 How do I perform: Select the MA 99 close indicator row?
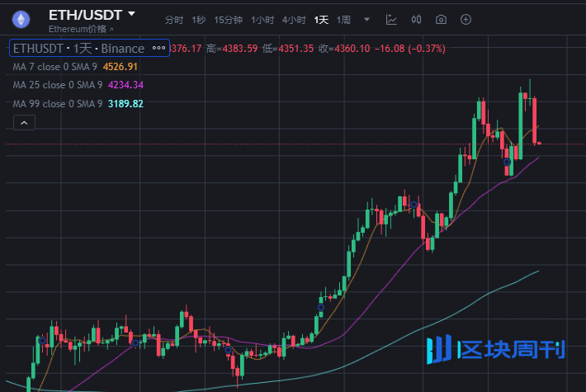[x=78, y=103]
